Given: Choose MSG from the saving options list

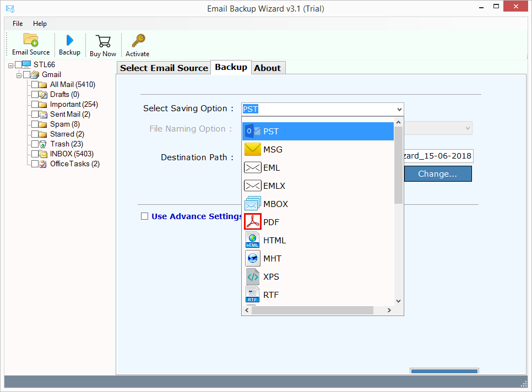Looking at the screenshot, I should click(x=318, y=149).
